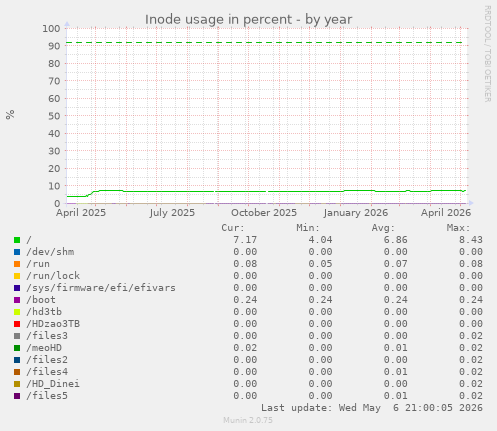Click the dashed green warning line at 92
The height and width of the screenshot is (431, 497).
(x=265, y=43)
